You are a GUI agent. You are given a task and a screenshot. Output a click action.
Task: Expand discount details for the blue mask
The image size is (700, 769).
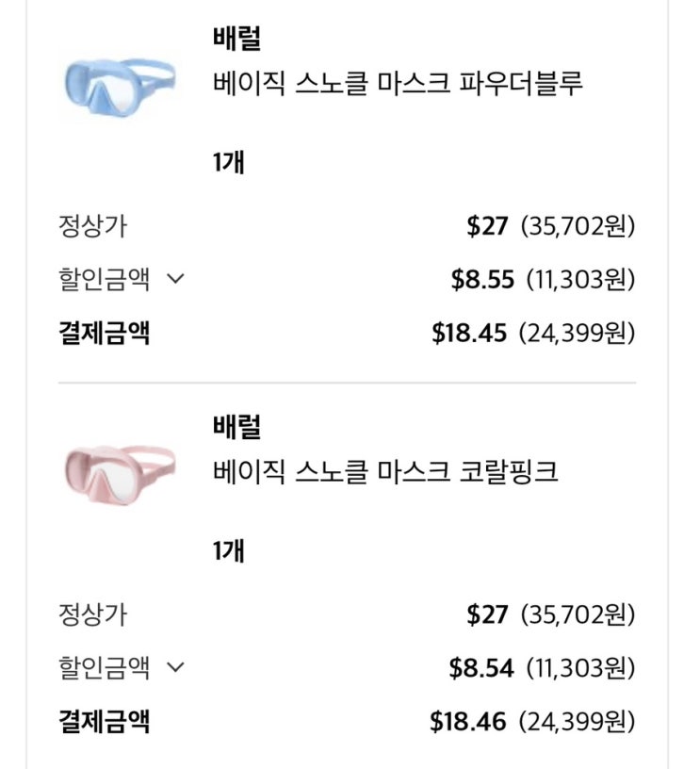pyautogui.click(x=174, y=279)
